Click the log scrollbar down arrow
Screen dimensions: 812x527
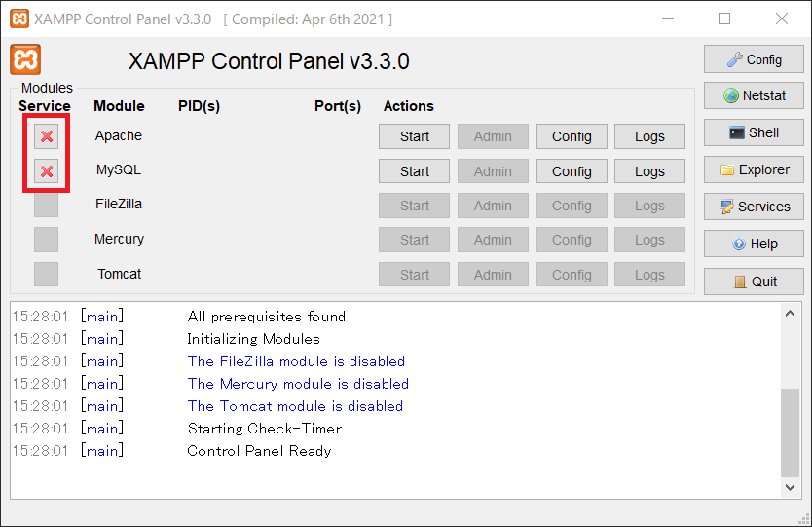click(x=790, y=487)
